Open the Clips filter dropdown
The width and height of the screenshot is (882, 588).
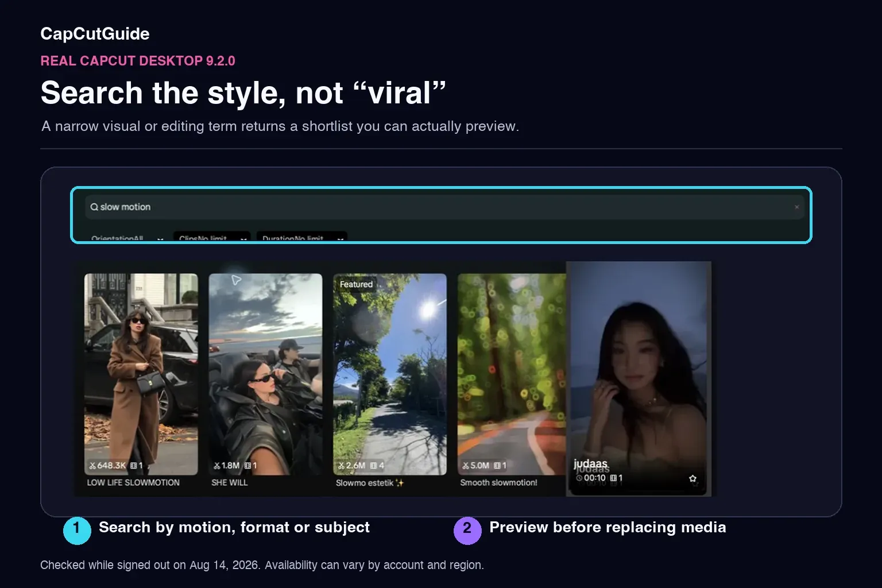[x=211, y=238]
